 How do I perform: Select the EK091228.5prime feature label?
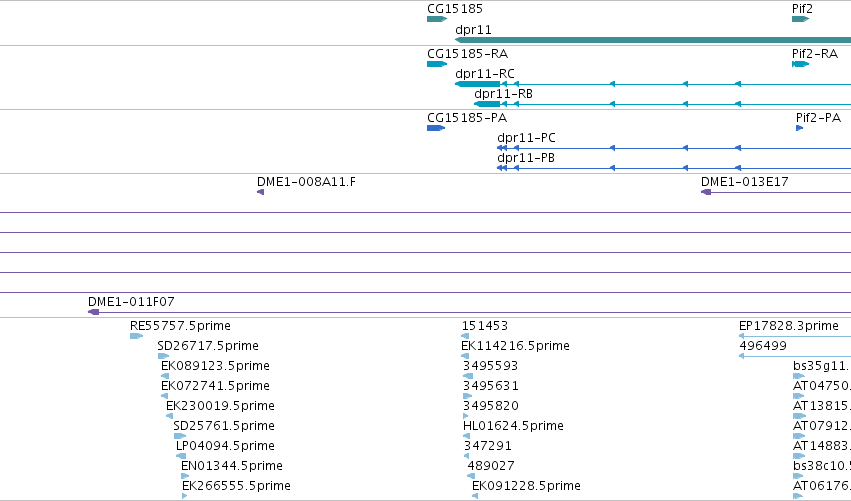(x=526, y=486)
